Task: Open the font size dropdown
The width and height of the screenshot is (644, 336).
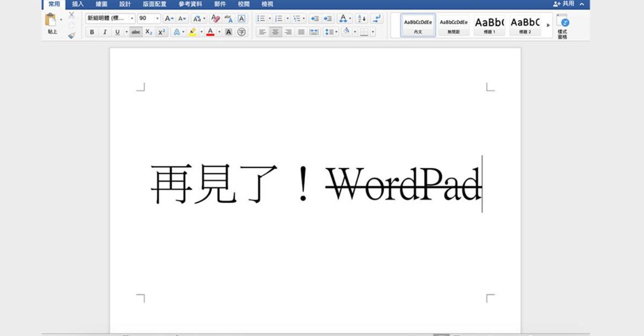Action: coord(157,18)
